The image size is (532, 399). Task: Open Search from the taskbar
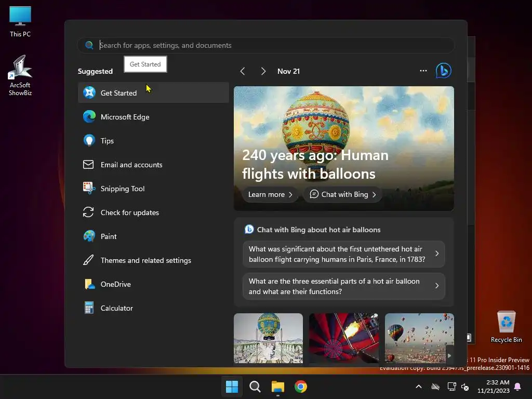[x=255, y=387]
